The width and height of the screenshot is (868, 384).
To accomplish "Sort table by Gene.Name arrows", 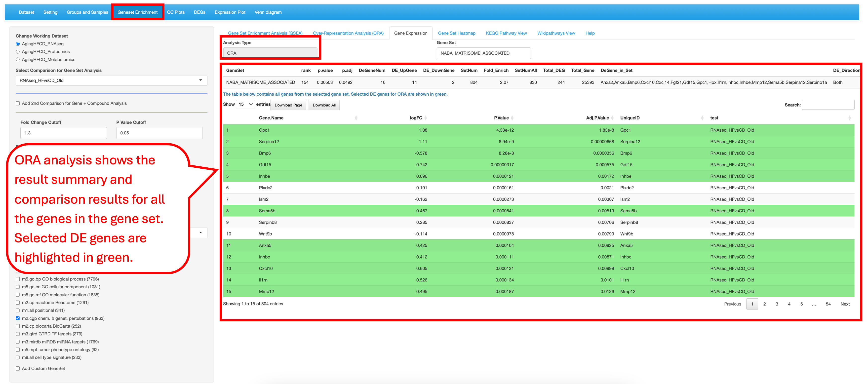I will click(x=356, y=118).
